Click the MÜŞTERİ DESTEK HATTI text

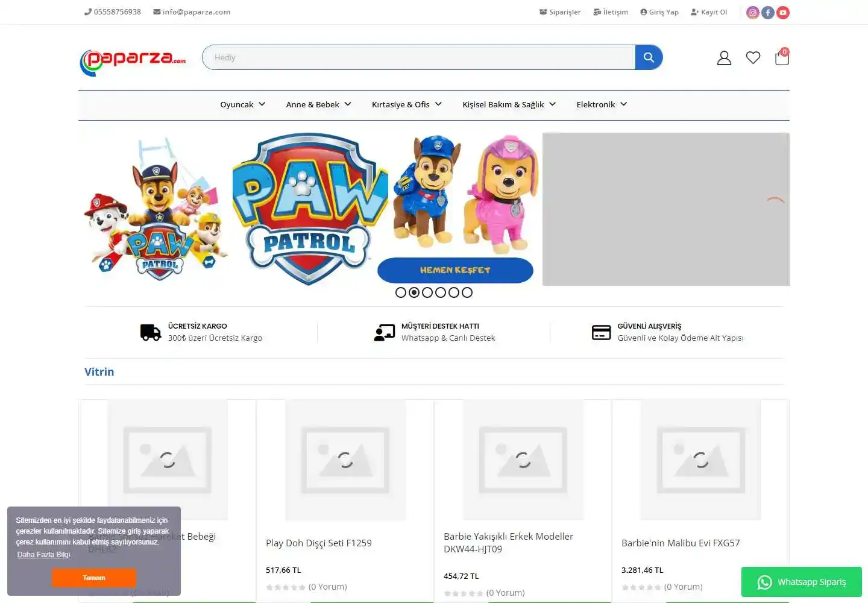[440, 326]
